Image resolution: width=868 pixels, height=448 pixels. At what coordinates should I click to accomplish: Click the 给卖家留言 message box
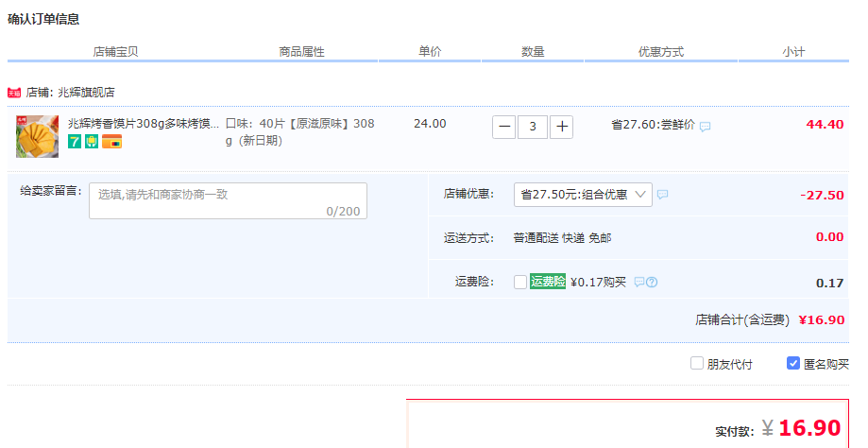click(x=228, y=200)
